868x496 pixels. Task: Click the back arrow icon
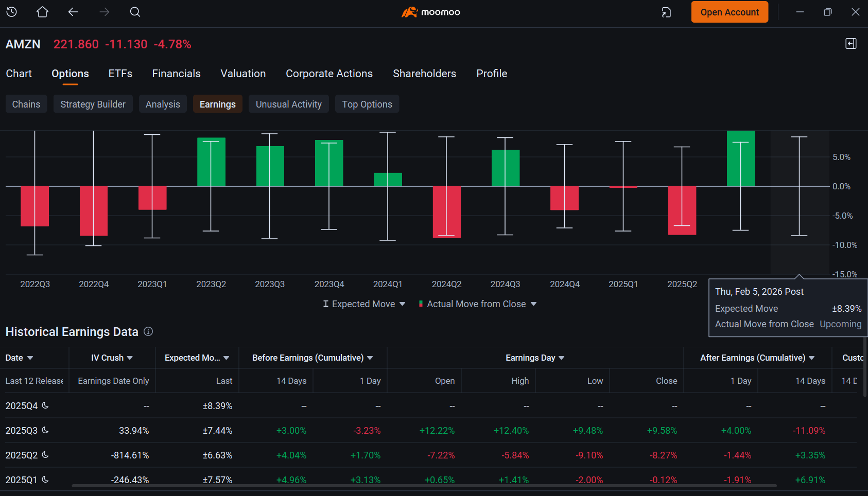click(73, 12)
